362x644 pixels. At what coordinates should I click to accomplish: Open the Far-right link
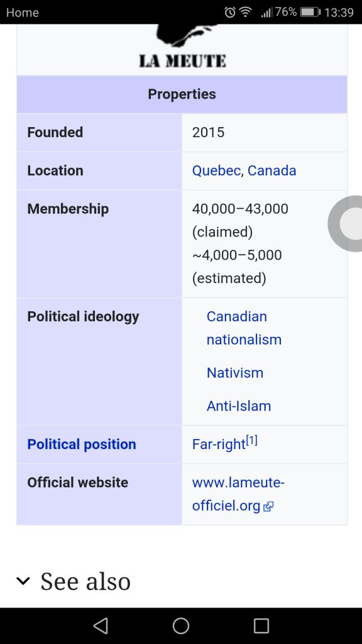tap(219, 445)
